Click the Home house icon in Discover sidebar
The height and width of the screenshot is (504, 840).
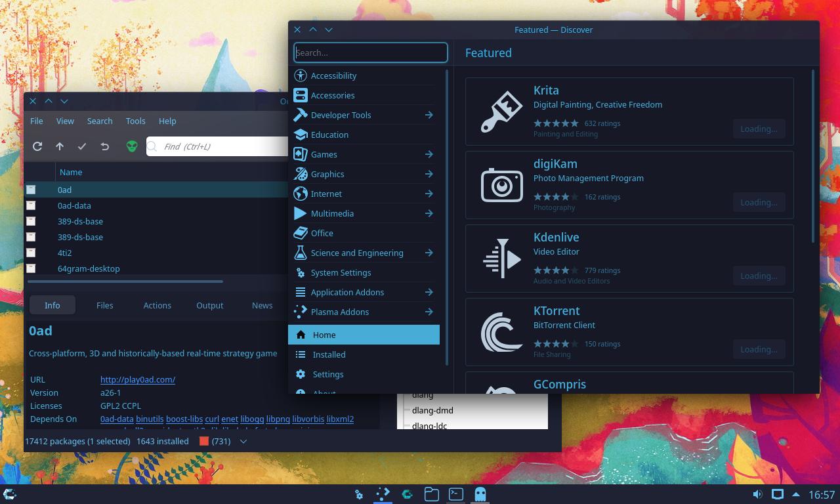click(x=301, y=335)
